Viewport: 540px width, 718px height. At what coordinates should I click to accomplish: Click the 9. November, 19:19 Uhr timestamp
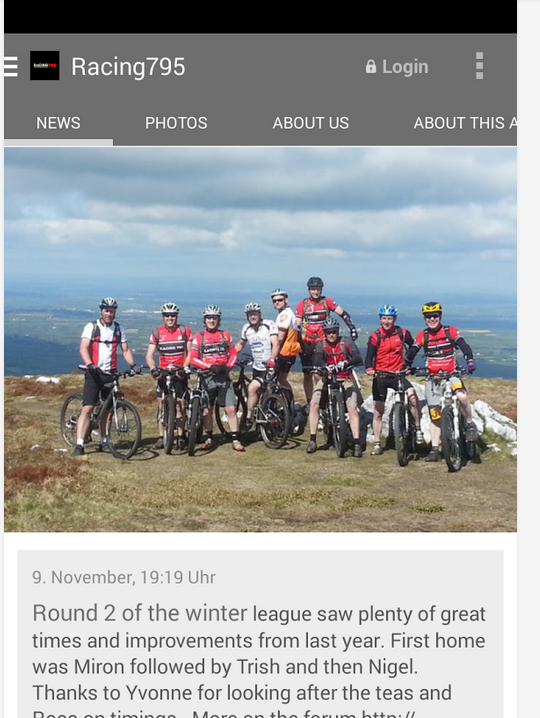tap(124, 577)
